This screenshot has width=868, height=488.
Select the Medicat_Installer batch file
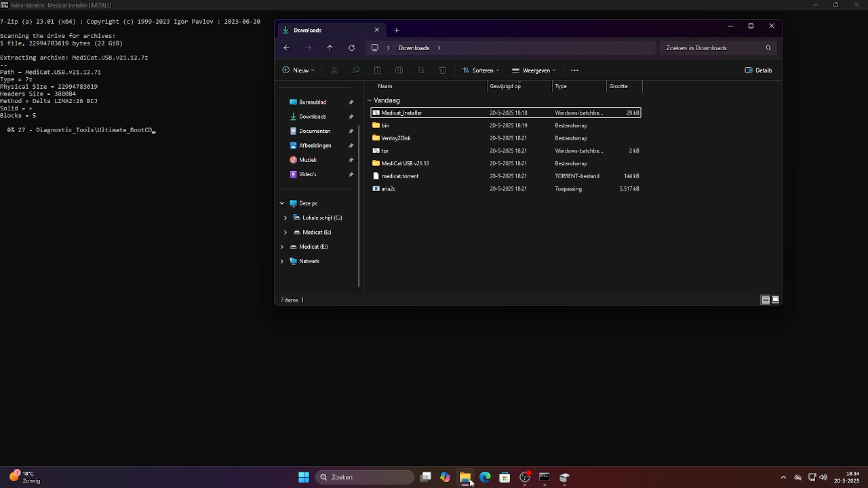pyautogui.click(x=506, y=113)
